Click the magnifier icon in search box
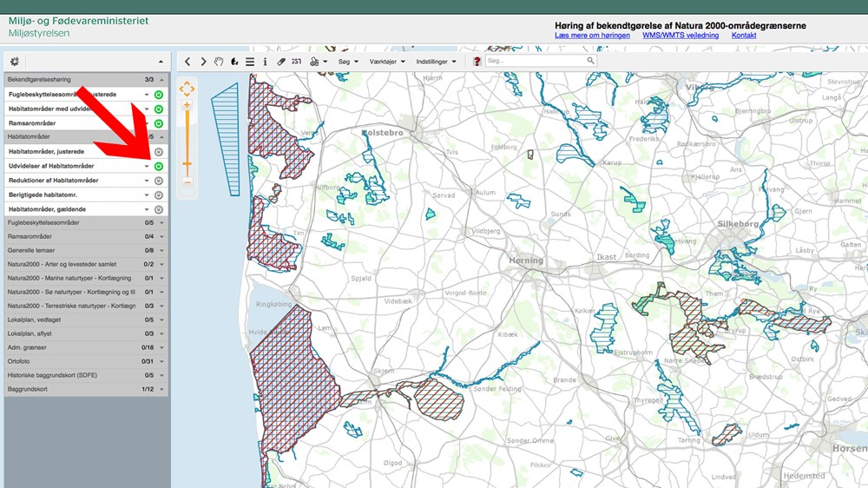Image resolution: width=868 pixels, height=488 pixels. [x=590, y=61]
